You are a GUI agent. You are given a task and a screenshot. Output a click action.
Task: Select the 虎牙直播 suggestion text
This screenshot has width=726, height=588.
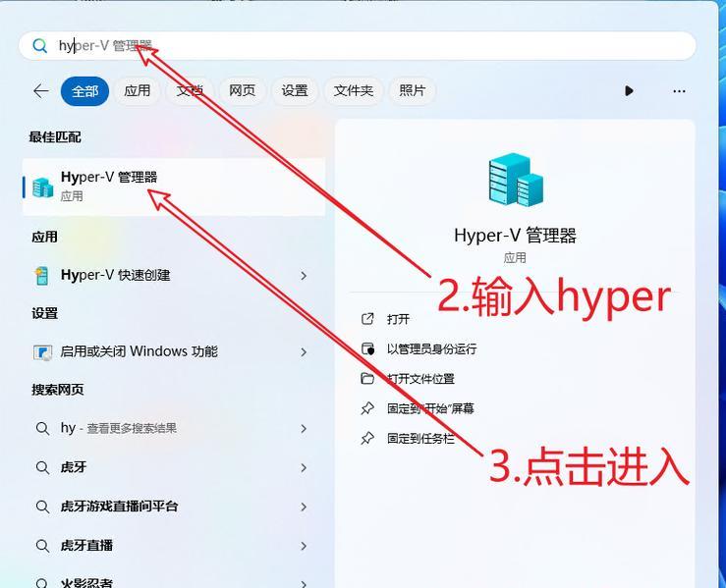(86, 546)
